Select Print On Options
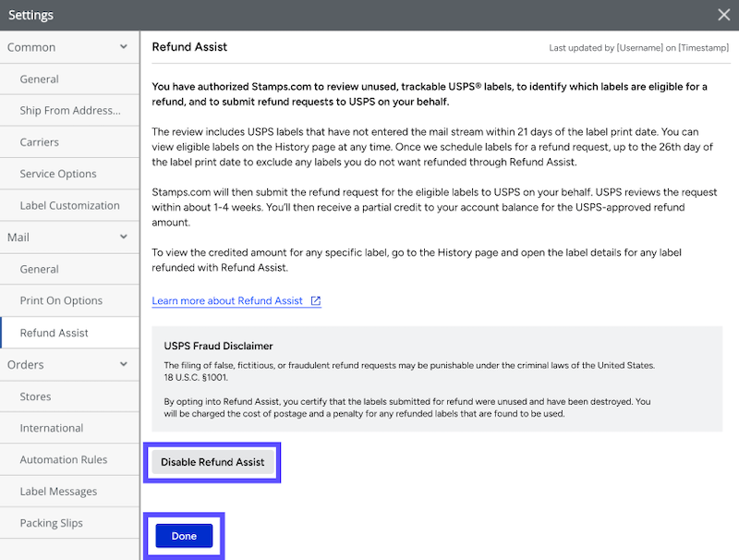The width and height of the screenshot is (739, 560). pos(70,300)
